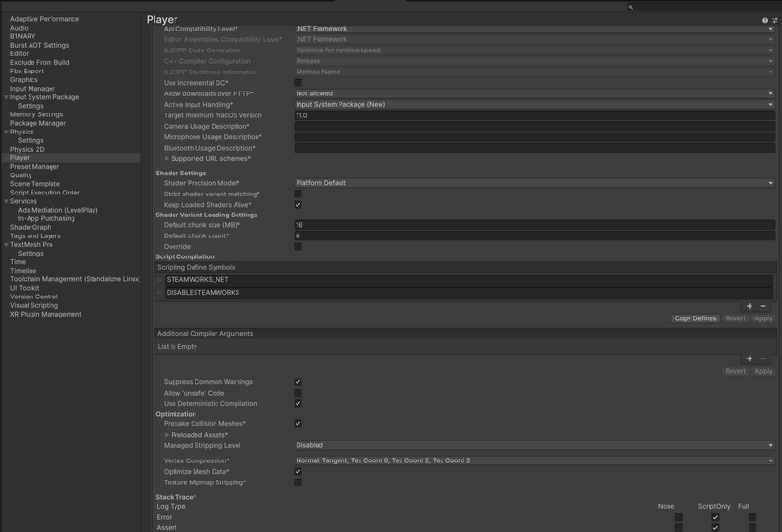Expand the Supported URL schemes foldout

[167, 159]
